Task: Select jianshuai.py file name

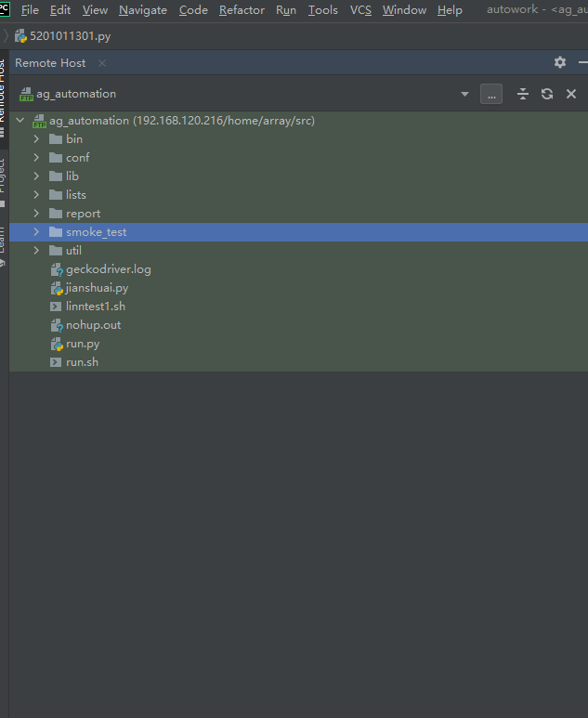Action: (98, 288)
